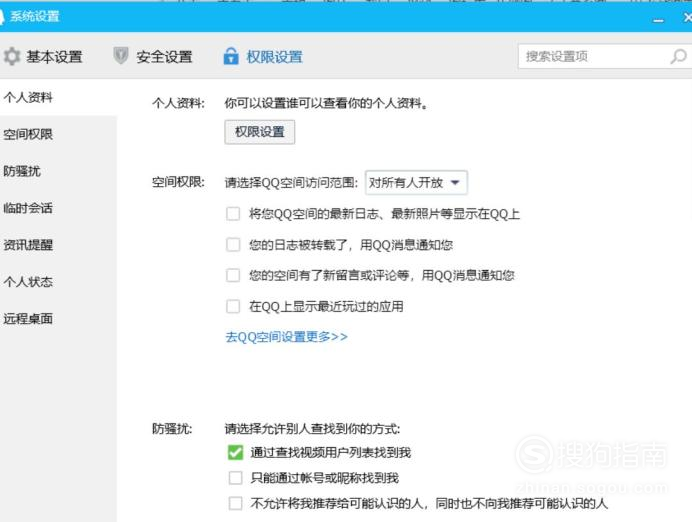Click the 系统设置 title text
Screen dimensions: 692x522
[x=35, y=17]
